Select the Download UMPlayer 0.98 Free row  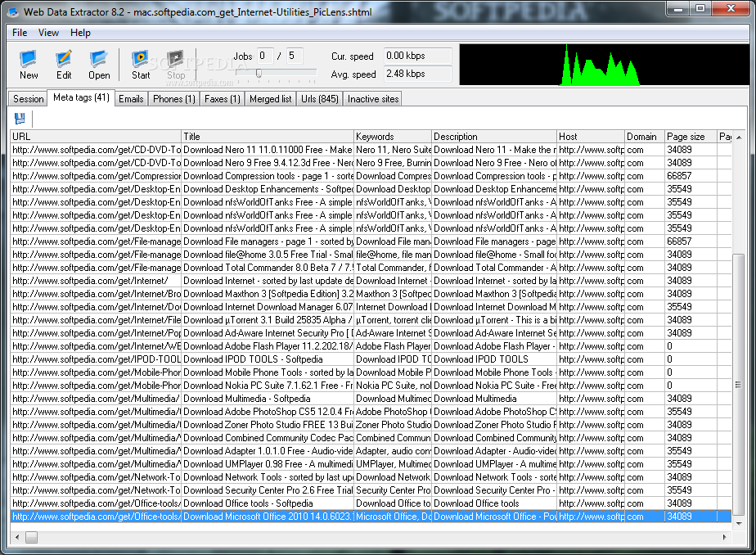click(371, 464)
